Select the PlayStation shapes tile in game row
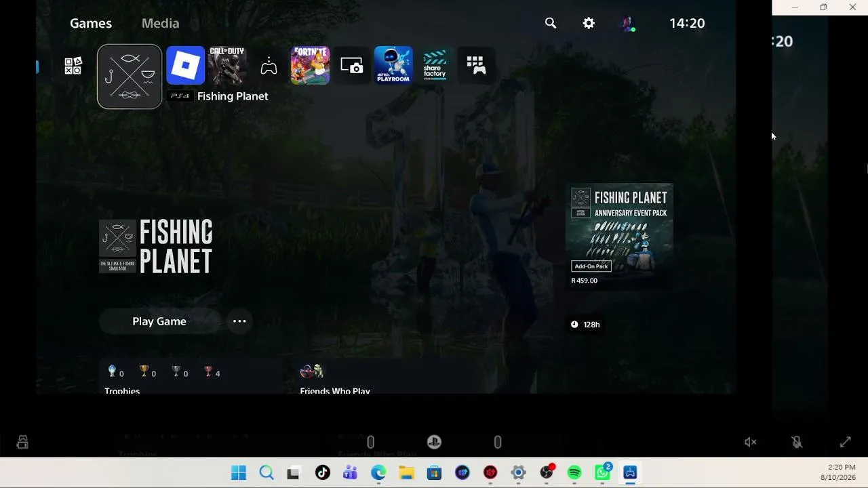 click(x=73, y=66)
